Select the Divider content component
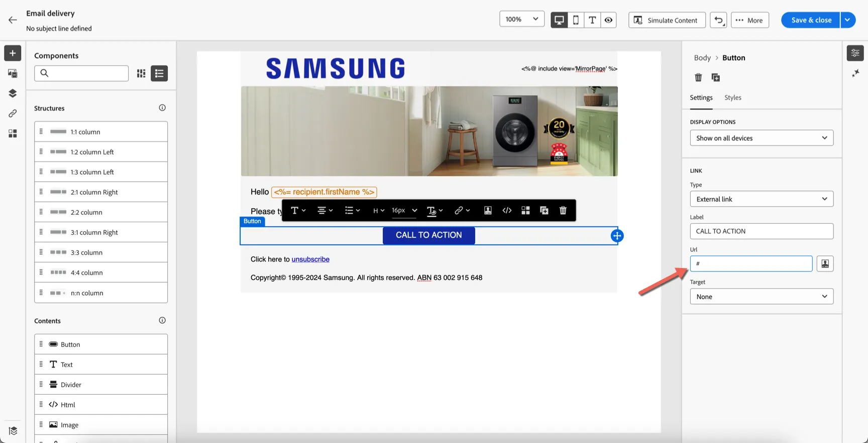868x443 pixels. click(101, 385)
